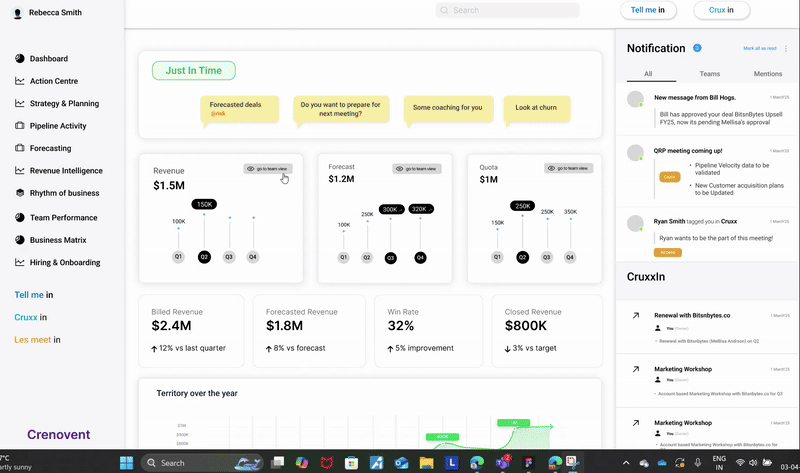The image size is (800, 473).
Task: Toggle team view on Revenue card
Action: [x=268, y=169]
